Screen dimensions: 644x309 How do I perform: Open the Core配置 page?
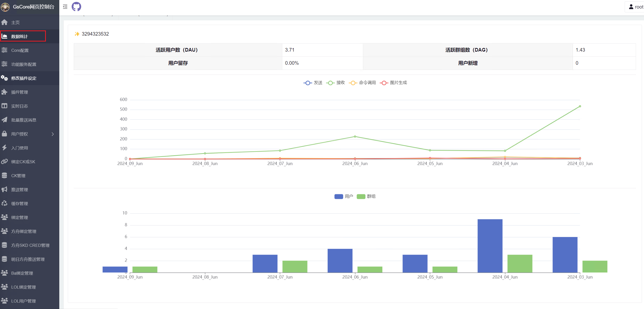[x=30, y=50]
